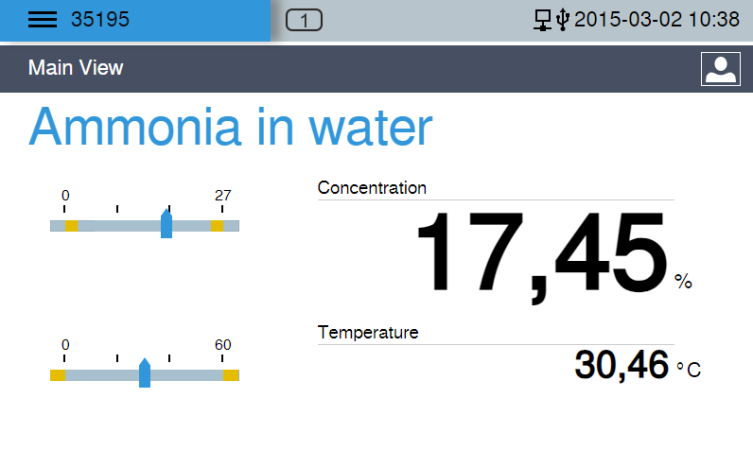Screen dimensions: 753x450
Task: Click the left yellow concentration limit zone
Action: (x=72, y=226)
